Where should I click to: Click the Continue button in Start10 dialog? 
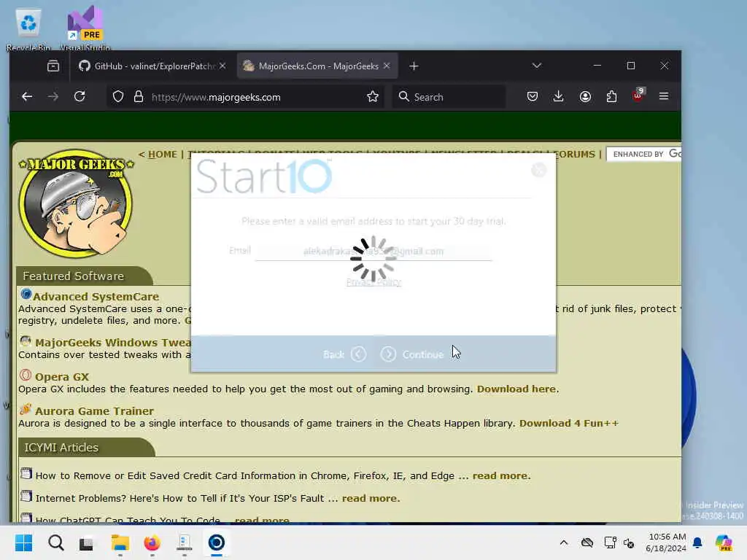pos(412,354)
